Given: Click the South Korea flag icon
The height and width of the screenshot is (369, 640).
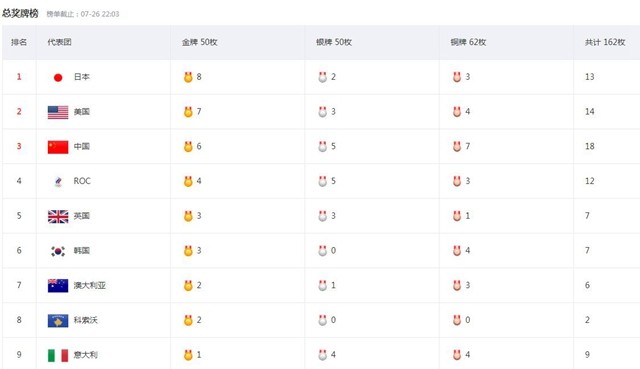Looking at the screenshot, I should pyautogui.click(x=58, y=251).
